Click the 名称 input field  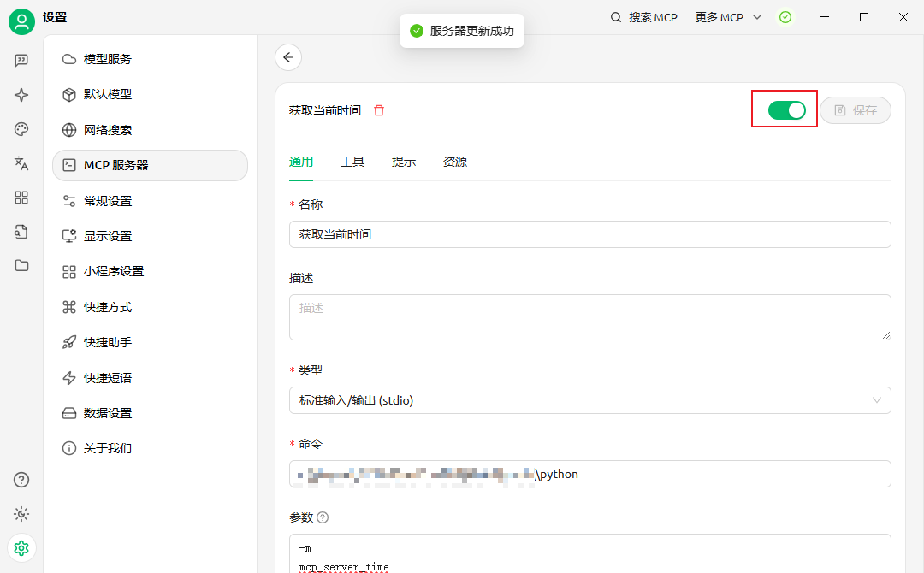coord(589,234)
